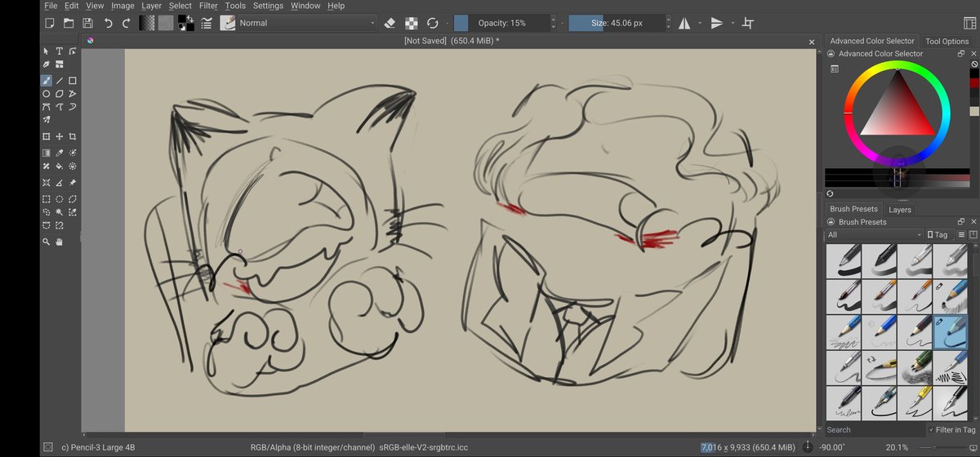Open an existing file
Image resolution: width=980 pixels, height=457 pixels.
[69, 23]
